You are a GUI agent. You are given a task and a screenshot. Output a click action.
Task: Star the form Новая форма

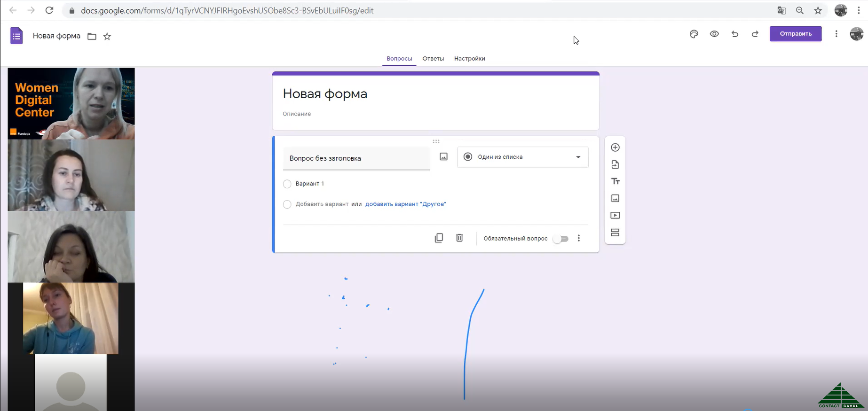tap(107, 36)
